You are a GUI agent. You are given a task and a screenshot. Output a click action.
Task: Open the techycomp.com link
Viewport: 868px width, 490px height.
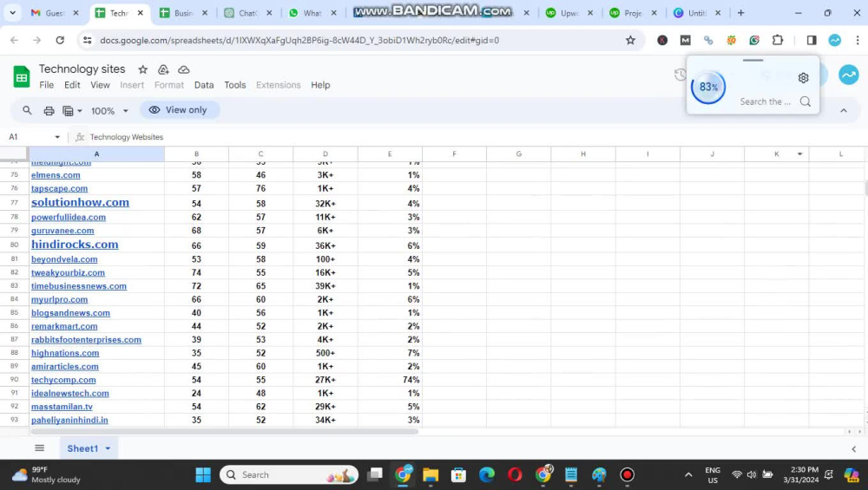point(63,380)
